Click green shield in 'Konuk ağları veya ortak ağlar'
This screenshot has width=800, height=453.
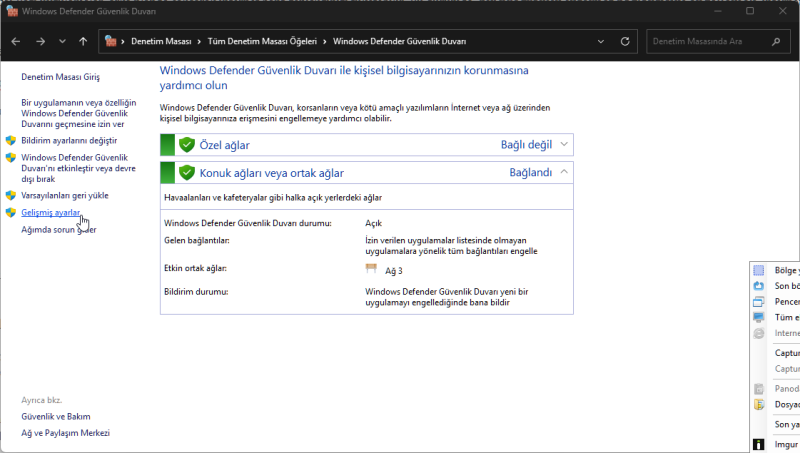click(x=187, y=172)
